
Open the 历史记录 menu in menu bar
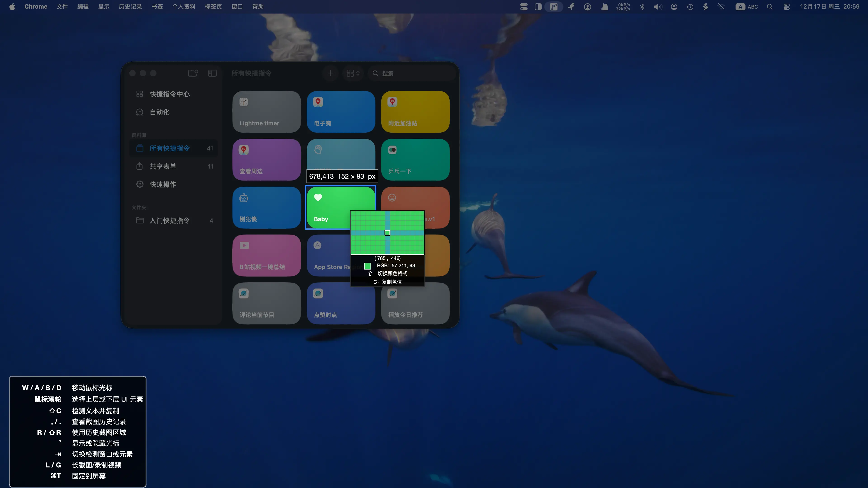pos(130,6)
